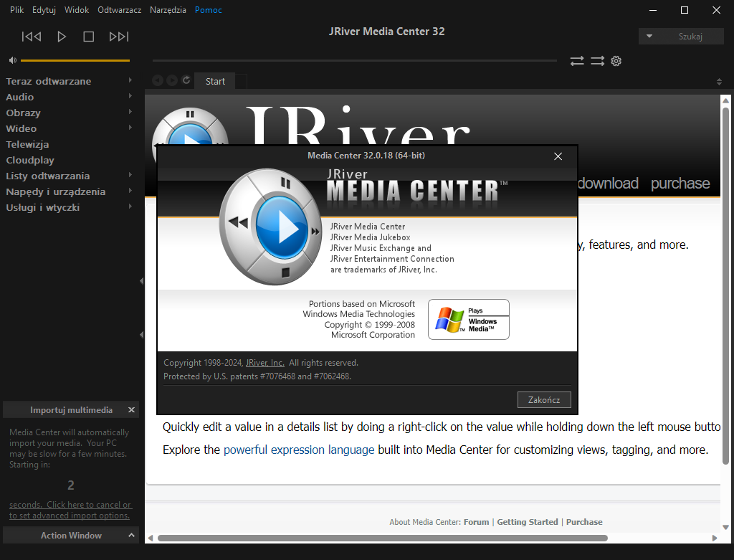Expand Usługi i wtyczki arrow
Screen dimensions: 734x560
pos(130,207)
